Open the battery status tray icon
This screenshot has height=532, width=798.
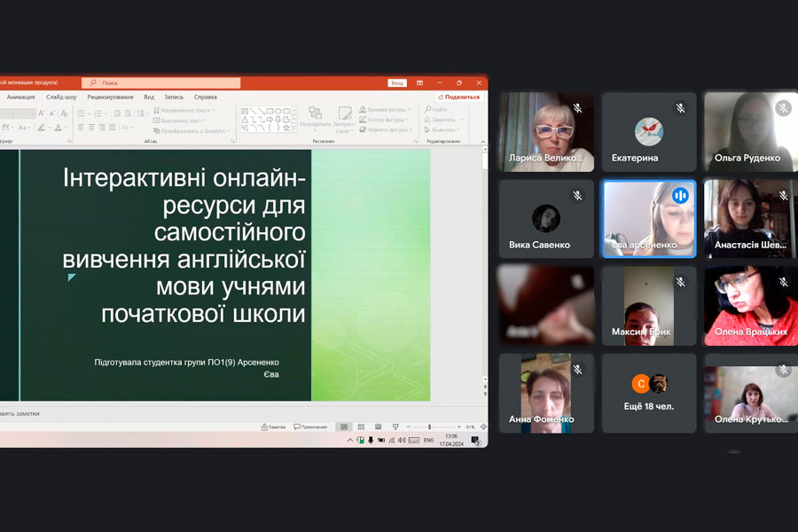point(380,441)
